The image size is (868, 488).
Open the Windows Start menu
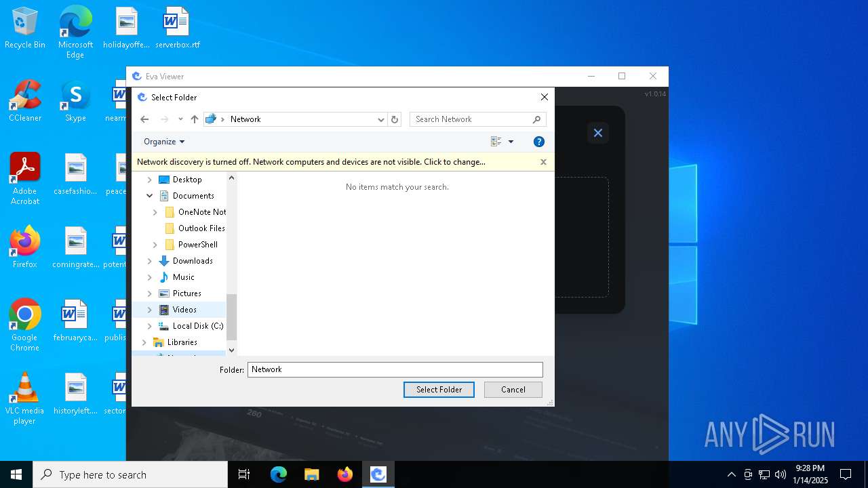16,474
